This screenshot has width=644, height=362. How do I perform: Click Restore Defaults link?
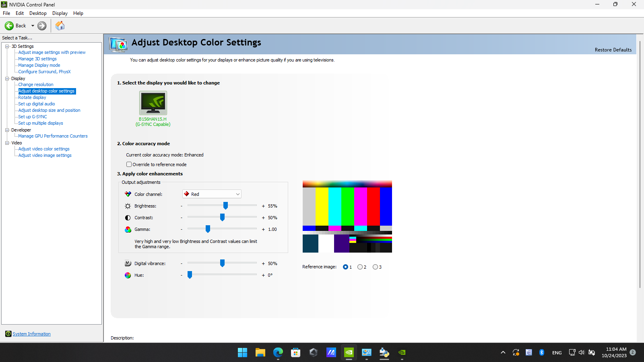(x=613, y=50)
